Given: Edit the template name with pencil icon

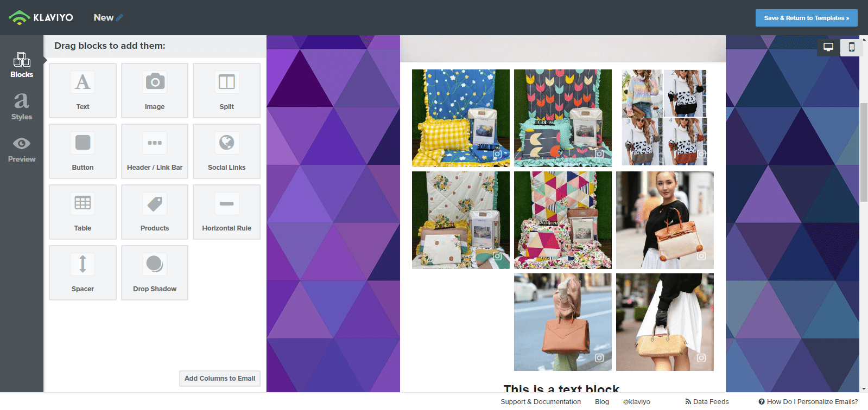Looking at the screenshot, I should [119, 18].
